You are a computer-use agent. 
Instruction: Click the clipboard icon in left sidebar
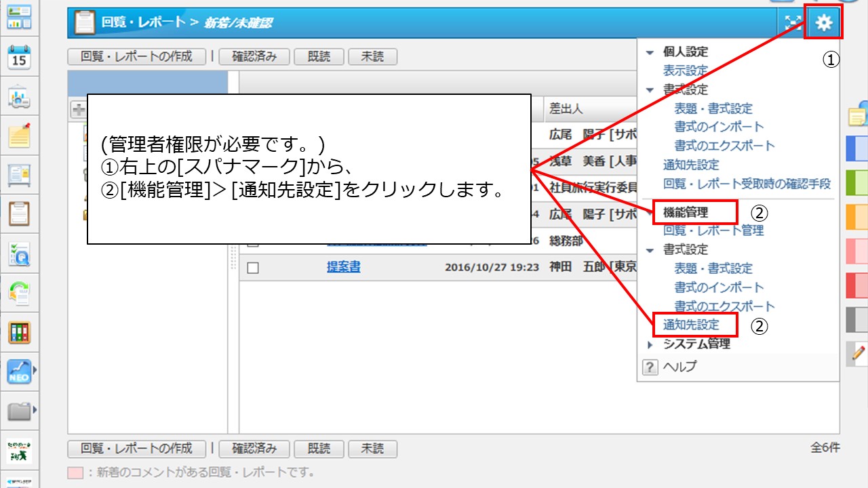coord(19,214)
